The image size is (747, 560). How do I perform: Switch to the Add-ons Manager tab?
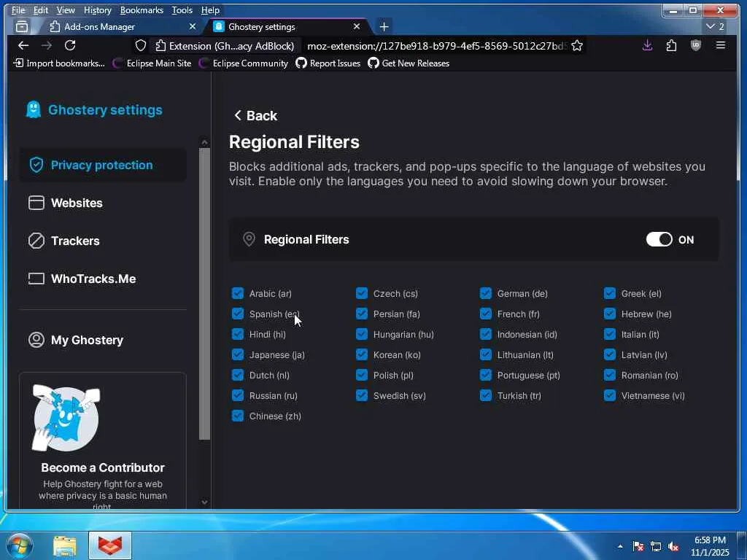tap(123, 27)
